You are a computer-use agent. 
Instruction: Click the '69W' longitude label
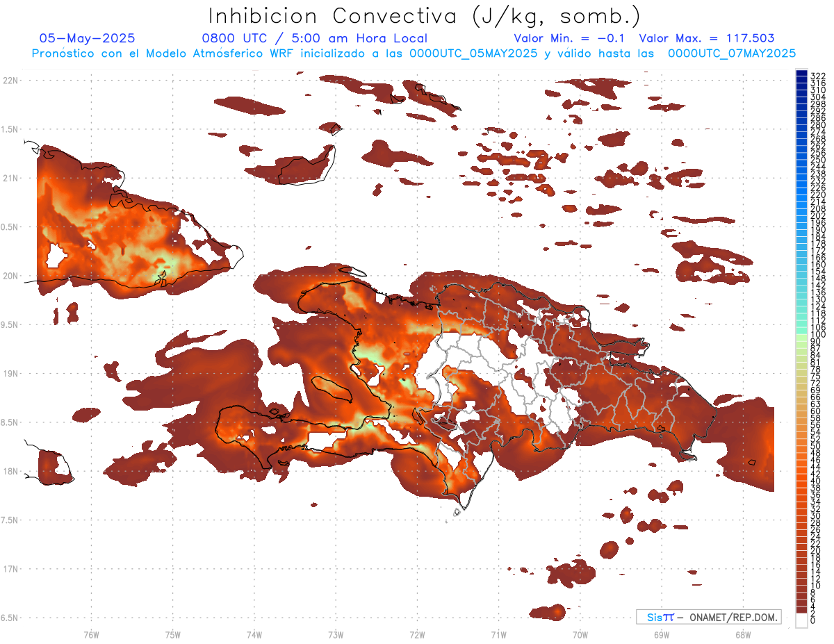click(x=662, y=634)
